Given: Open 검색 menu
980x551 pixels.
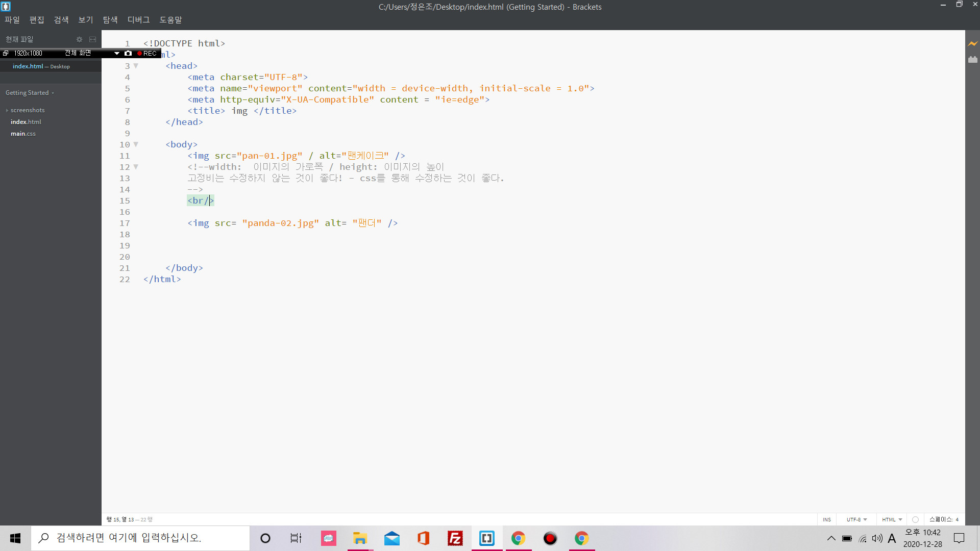Looking at the screenshot, I should click(61, 19).
